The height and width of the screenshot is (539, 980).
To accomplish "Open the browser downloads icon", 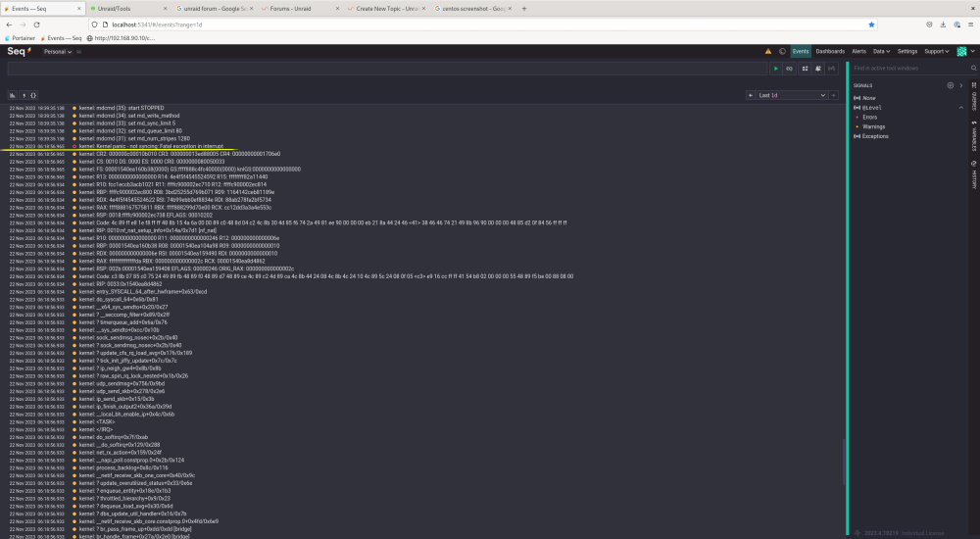I will (943, 24).
